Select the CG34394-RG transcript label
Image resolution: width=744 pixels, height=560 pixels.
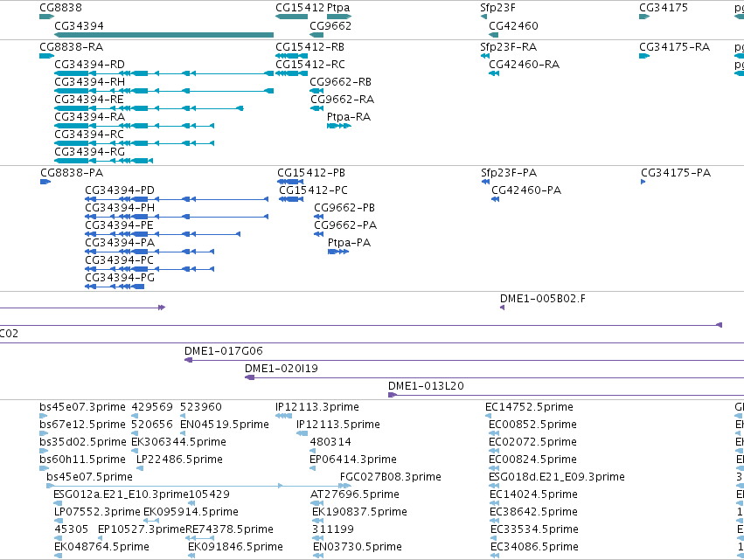90,152
